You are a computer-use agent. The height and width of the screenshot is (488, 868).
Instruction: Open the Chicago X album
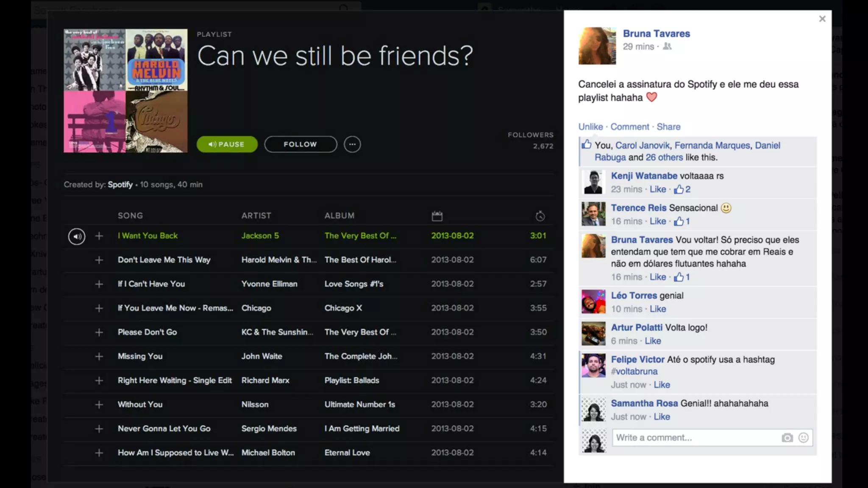pos(343,308)
